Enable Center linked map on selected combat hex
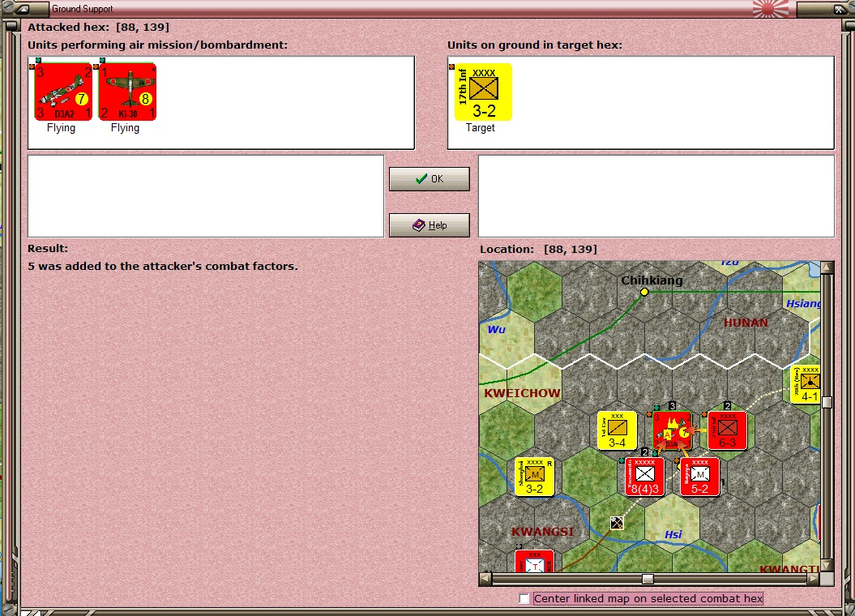 click(524, 598)
